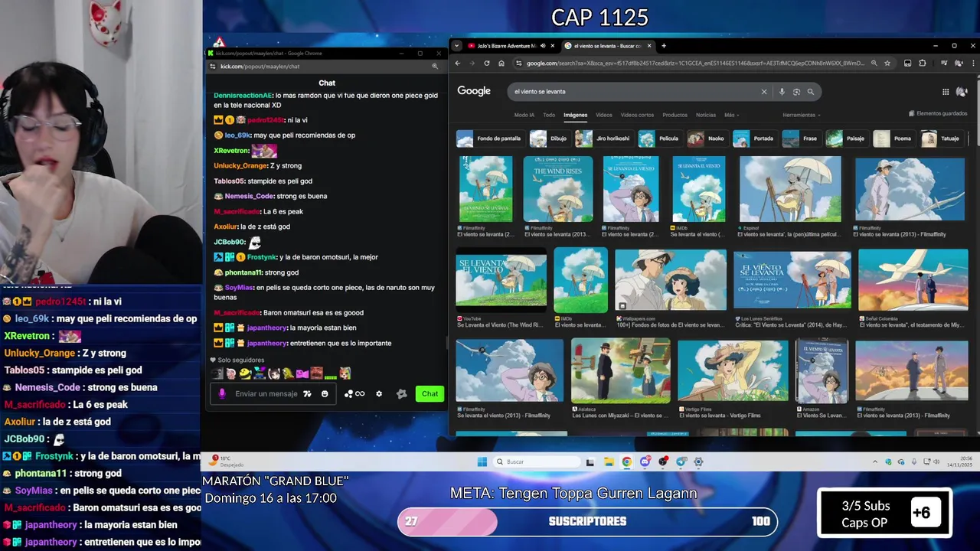Click the chat points infinity icon
980x551 pixels.
click(354, 394)
